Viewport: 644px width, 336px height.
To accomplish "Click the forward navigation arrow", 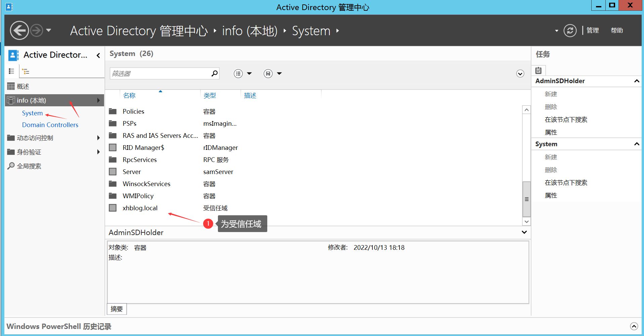I will 37,31.
